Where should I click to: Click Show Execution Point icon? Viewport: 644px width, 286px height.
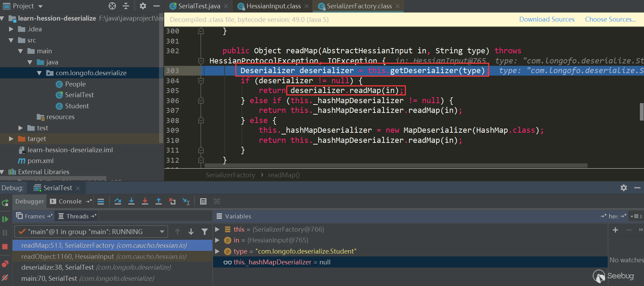(101, 201)
